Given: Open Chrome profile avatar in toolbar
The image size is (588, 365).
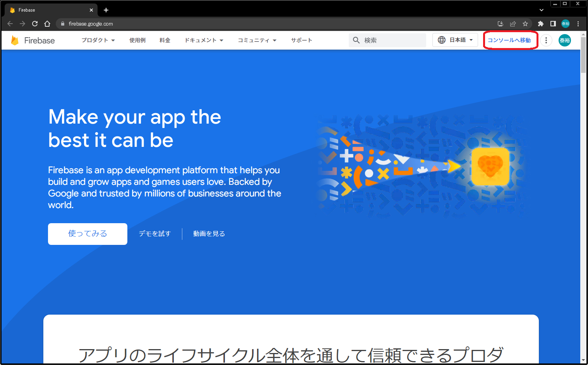Looking at the screenshot, I should (566, 24).
